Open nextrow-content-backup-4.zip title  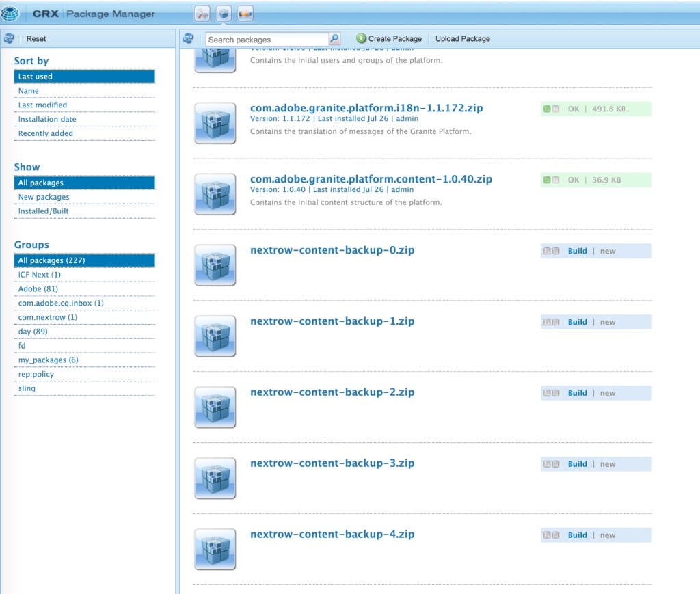332,534
